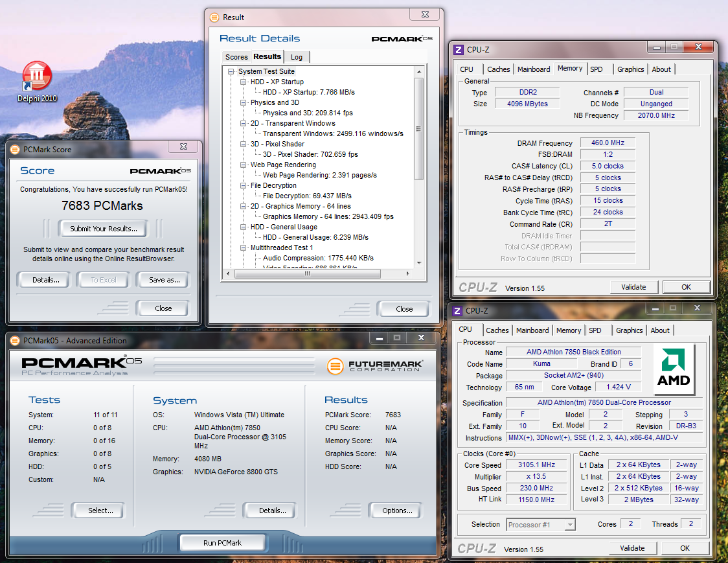The height and width of the screenshot is (563, 728).
Task: Collapse the HDD - XP Startup node
Action: tap(243, 82)
